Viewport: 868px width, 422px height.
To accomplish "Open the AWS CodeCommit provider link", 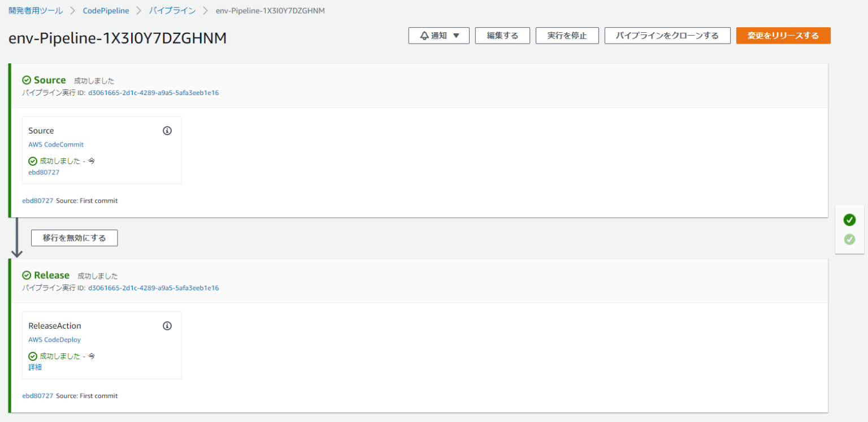I will [56, 144].
